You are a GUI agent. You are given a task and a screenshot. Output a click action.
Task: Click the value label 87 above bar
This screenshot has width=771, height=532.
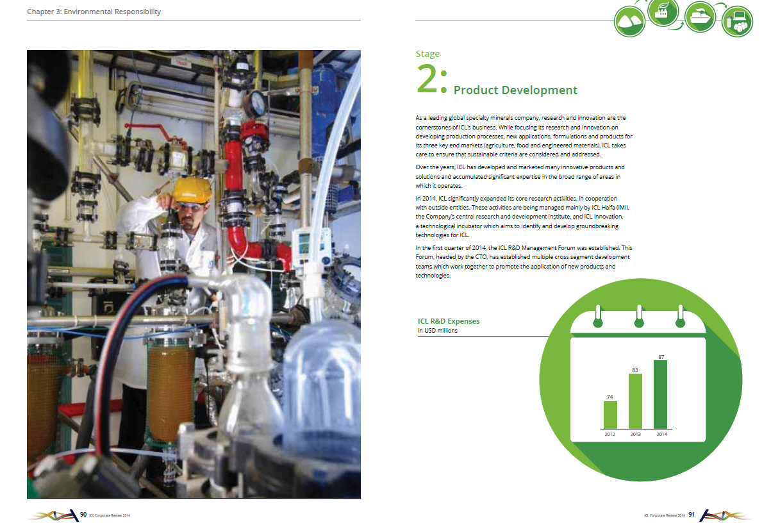661,356
